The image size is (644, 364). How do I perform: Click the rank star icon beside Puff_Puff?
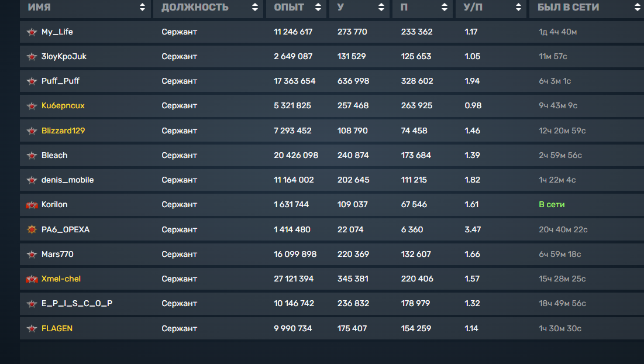click(x=32, y=81)
